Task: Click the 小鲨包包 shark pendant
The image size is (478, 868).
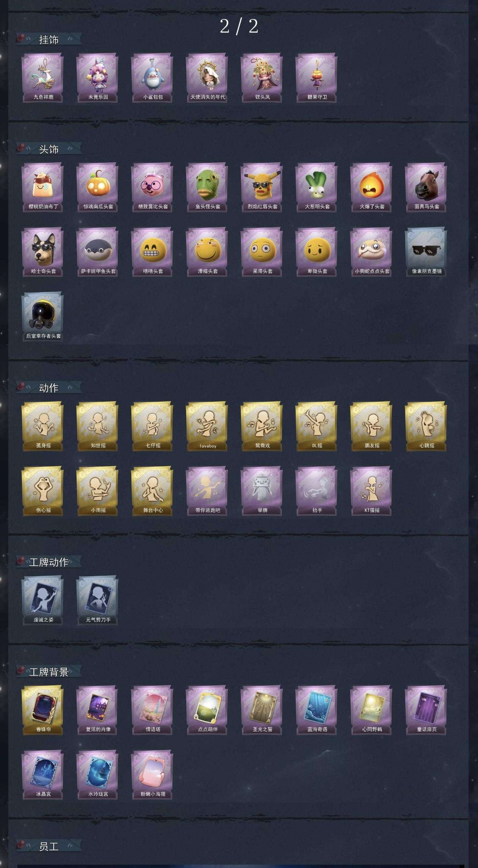Action: [x=152, y=78]
